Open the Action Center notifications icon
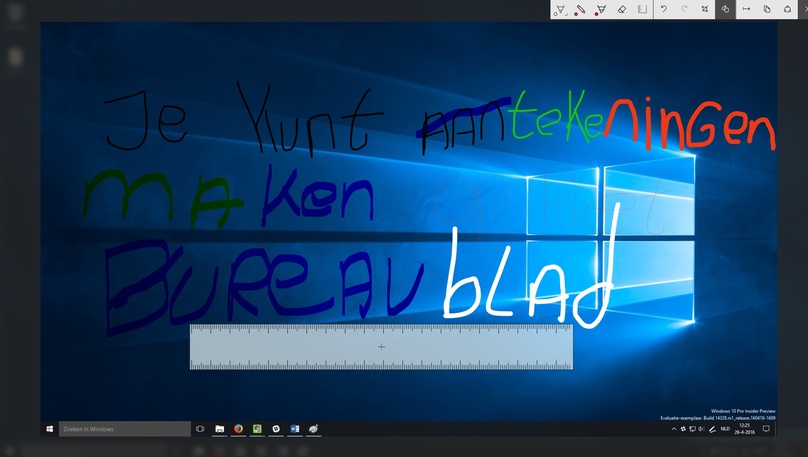Screen dimensions: 808x457 point(766,429)
